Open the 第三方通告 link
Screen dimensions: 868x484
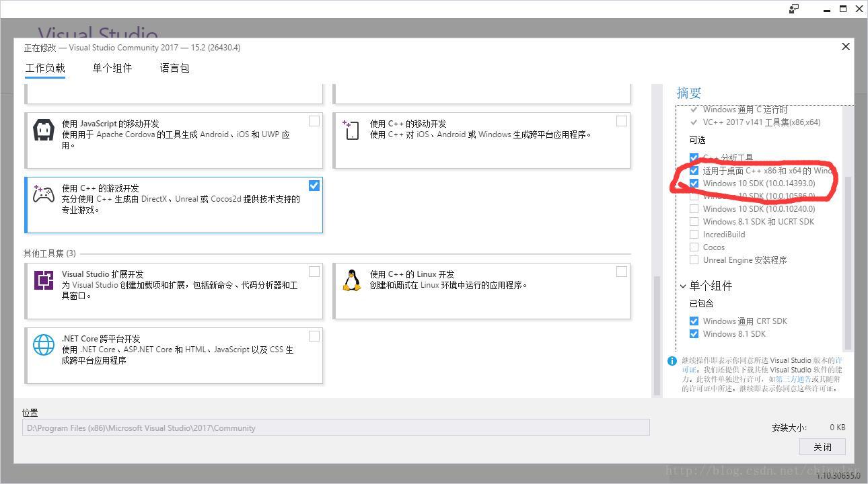point(793,379)
